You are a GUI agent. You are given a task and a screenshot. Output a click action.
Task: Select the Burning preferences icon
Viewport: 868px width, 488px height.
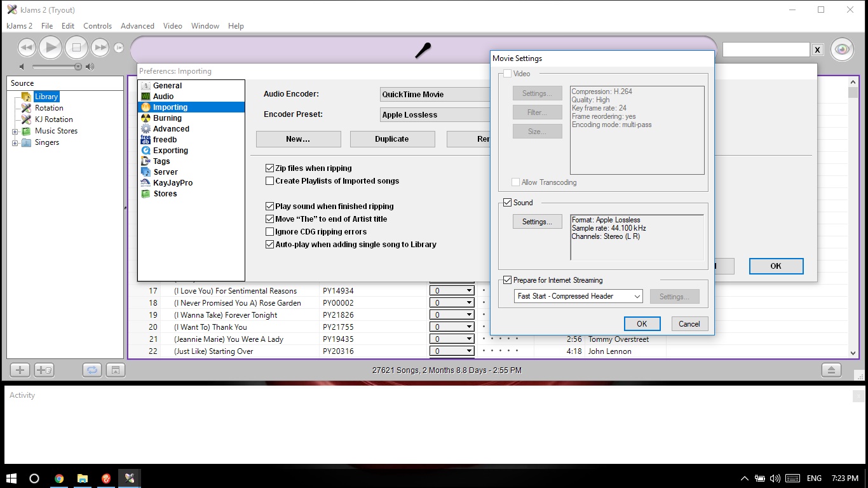pyautogui.click(x=146, y=118)
